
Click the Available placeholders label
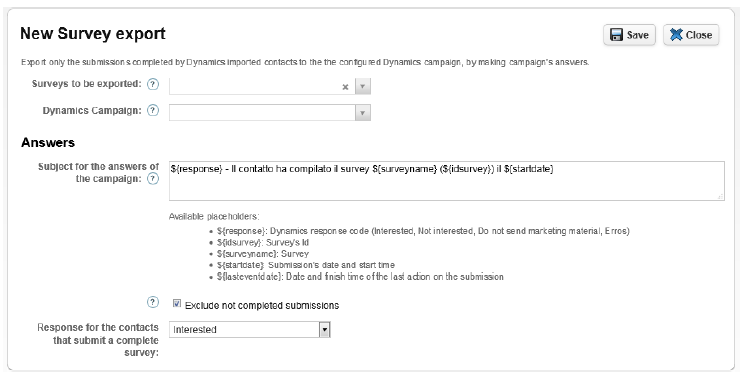coord(214,217)
